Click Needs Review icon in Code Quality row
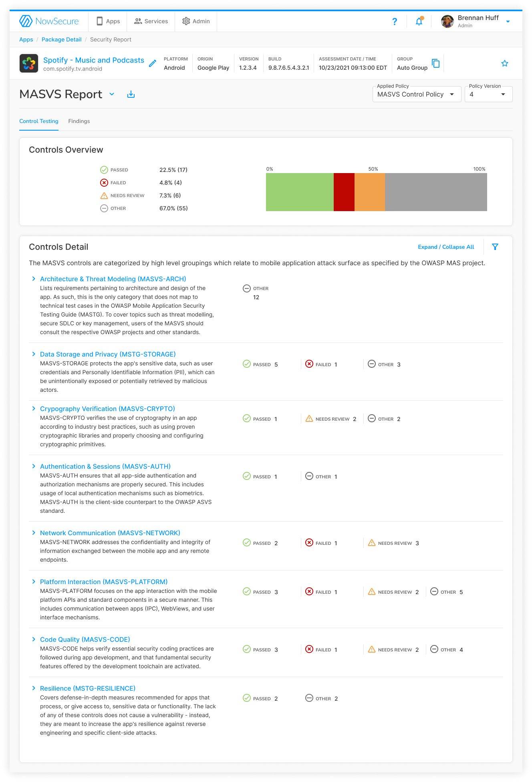The width and height of the screenshot is (532, 782). (x=372, y=649)
